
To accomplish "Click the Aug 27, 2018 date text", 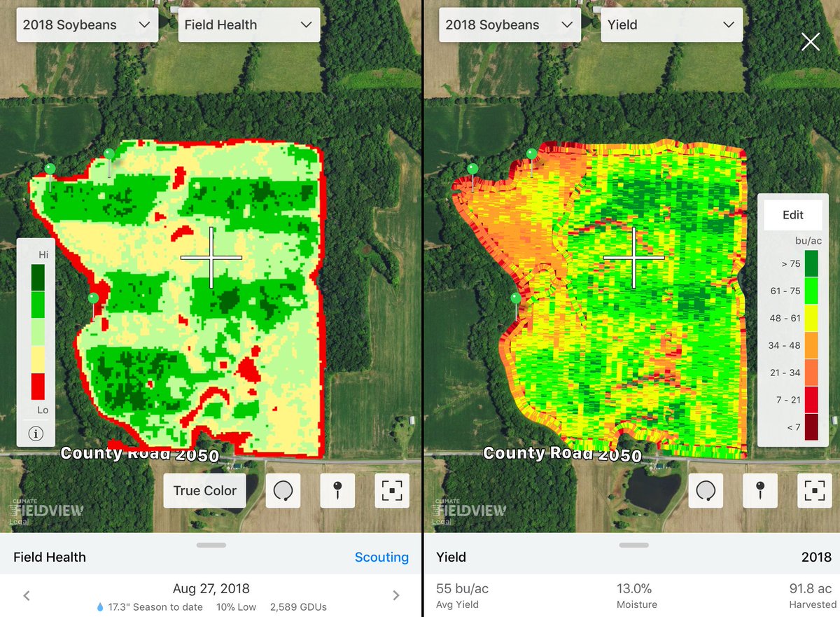I will pos(211,588).
